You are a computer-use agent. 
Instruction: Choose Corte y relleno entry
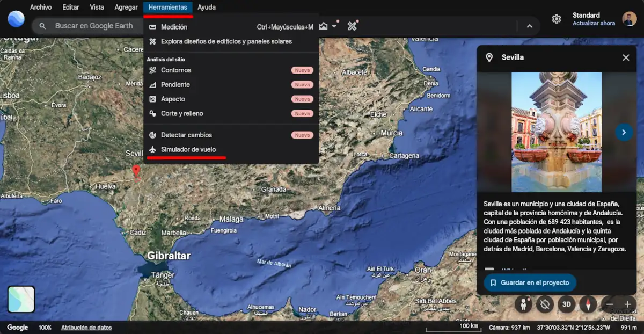(231, 114)
